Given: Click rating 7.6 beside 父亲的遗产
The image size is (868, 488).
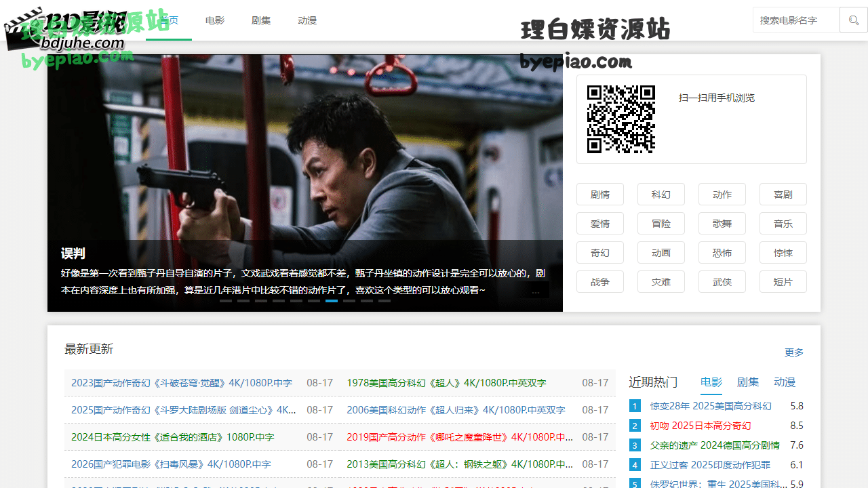Looking at the screenshot, I should [797, 445].
